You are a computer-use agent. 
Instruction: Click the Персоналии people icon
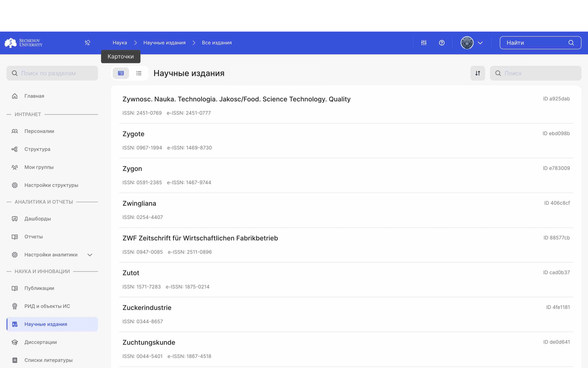15,131
